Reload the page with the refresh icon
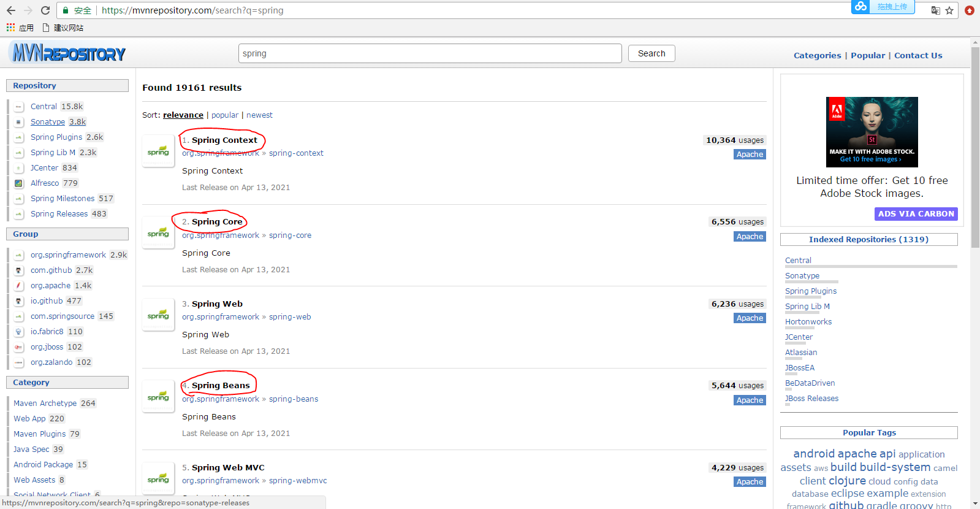 [45, 10]
